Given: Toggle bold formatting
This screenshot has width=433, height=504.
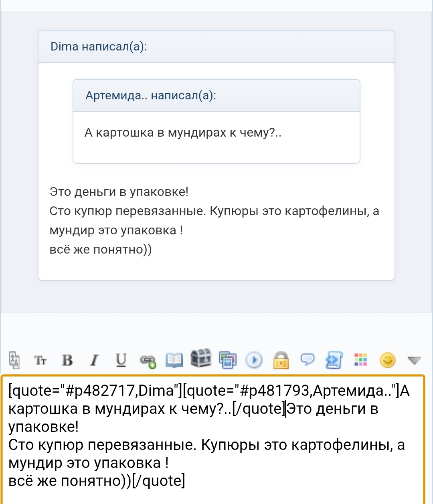Looking at the screenshot, I should click(x=67, y=360).
